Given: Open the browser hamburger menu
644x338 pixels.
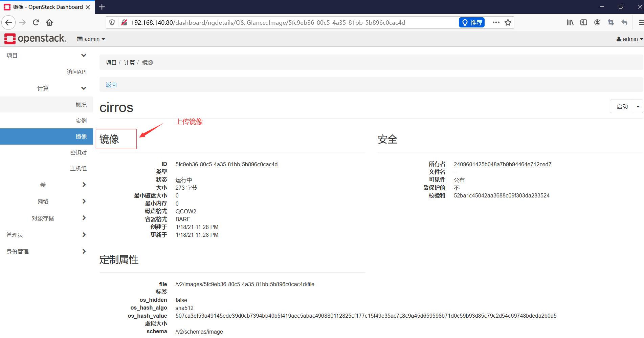Looking at the screenshot, I should (641, 23).
